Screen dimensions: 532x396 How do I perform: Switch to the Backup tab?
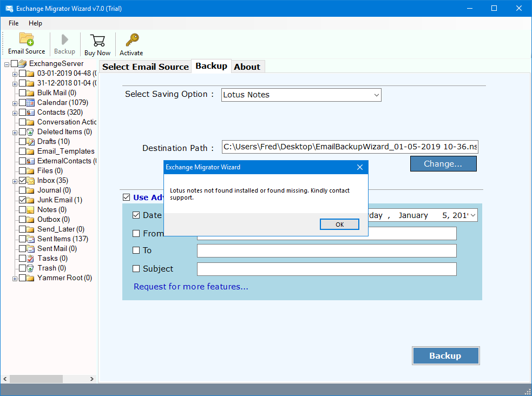coord(212,66)
